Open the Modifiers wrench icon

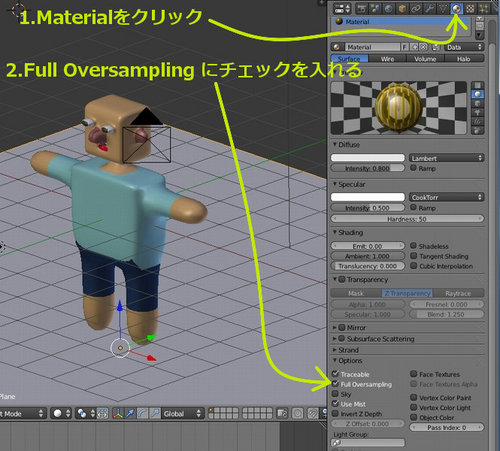(429, 8)
